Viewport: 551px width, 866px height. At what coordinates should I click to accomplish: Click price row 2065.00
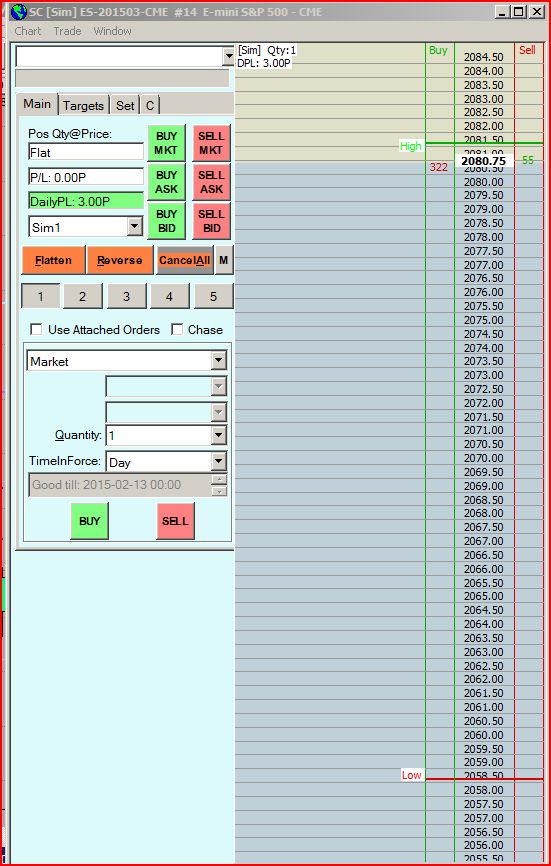point(484,596)
